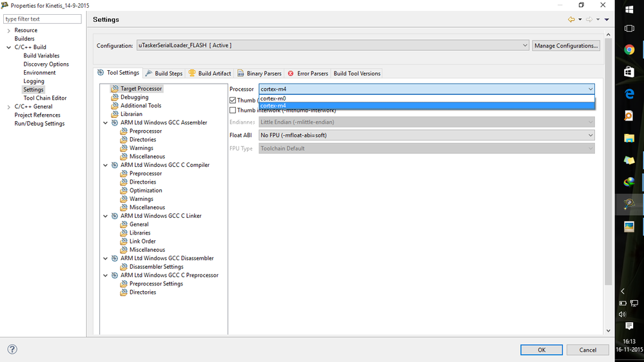
Task: Switch to the Build Tool Versions tab
Action: click(x=357, y=73)
